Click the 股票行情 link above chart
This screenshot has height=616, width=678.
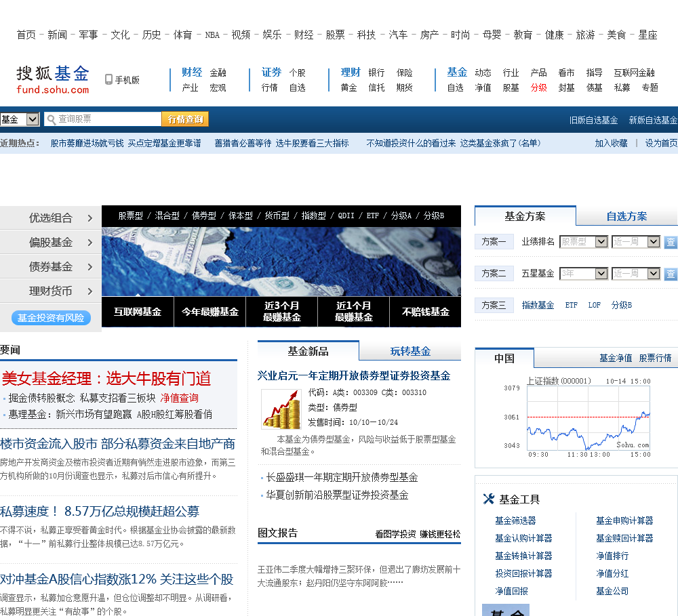point(655,358)
